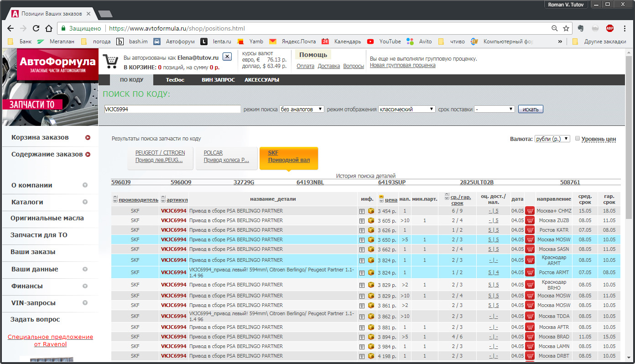The image size is (635, 364).
Task: Click the X logout button beside the email
Action: click(227, 57)
